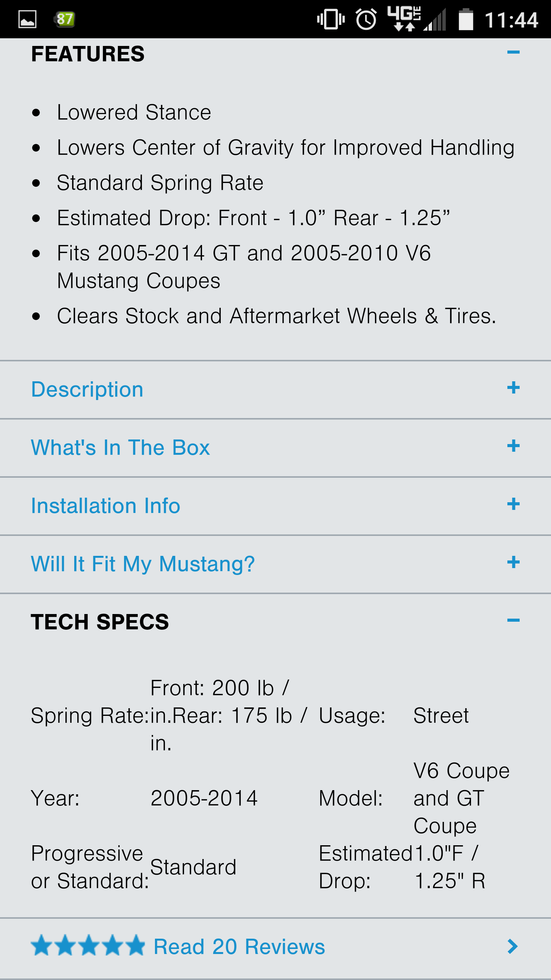
Task: Tap plus icon next to Installation Info
Action: [x=513, y=504]
